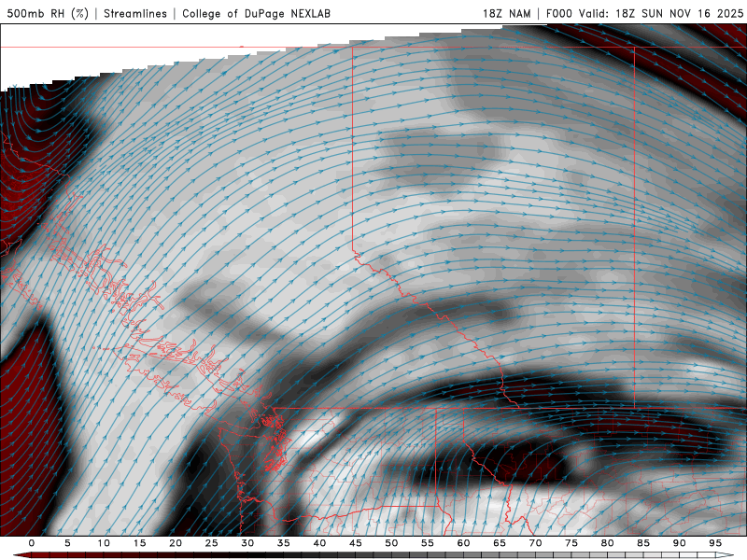Click the colorbar label "40"
The height and width of the screenshot is (560, 747).
pos(319,543)
